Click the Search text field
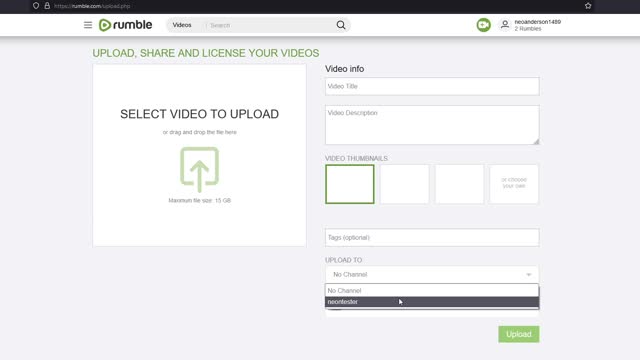Image resolution: width=640 pixels, height=360 pixels. point(270,25)
